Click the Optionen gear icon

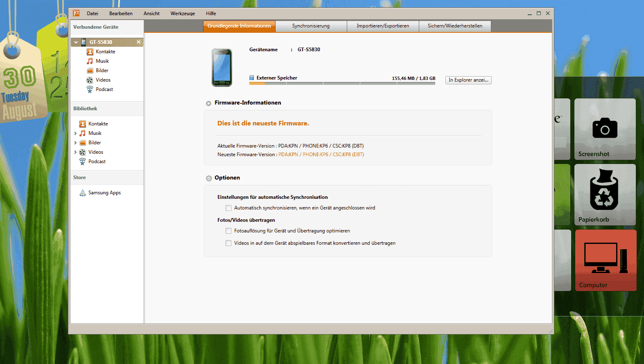tap(209, 178)
